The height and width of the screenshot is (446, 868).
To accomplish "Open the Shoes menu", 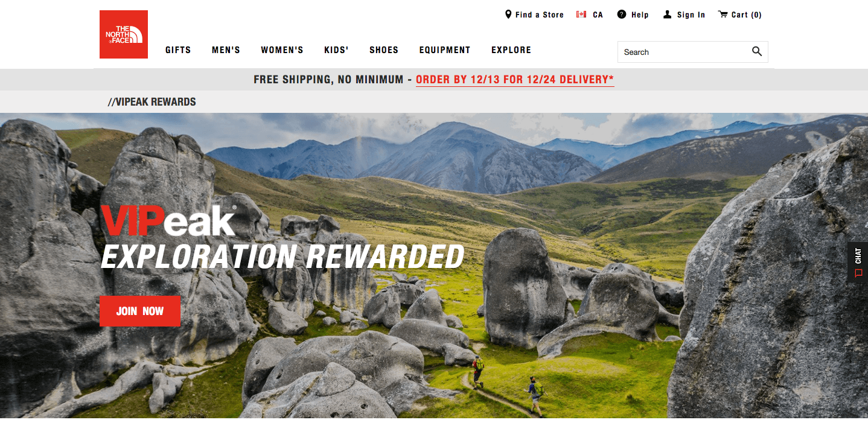I will click(x=384, y=50).
